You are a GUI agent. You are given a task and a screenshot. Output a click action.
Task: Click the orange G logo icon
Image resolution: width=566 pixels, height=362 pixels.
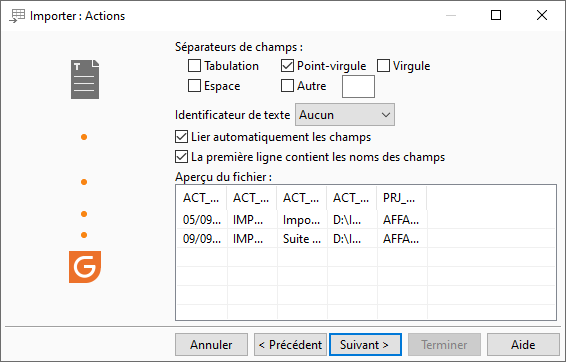pos(85,267)
